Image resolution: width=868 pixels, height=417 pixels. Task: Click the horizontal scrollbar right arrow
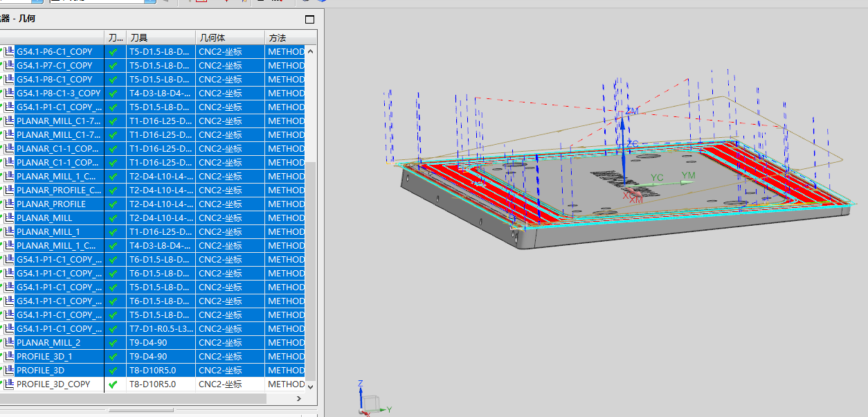pos(298,399)
